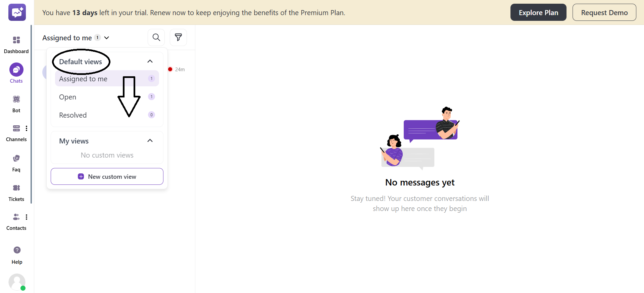This screenshot has width=644, height=293.
Task: Click the app logo at top left
Action: click(17, 12)
